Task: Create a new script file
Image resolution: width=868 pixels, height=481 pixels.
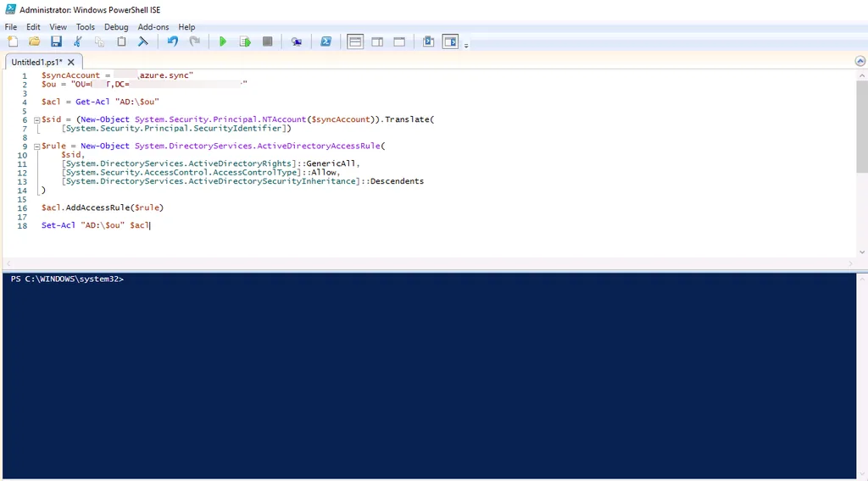Action: coord(13,41)
